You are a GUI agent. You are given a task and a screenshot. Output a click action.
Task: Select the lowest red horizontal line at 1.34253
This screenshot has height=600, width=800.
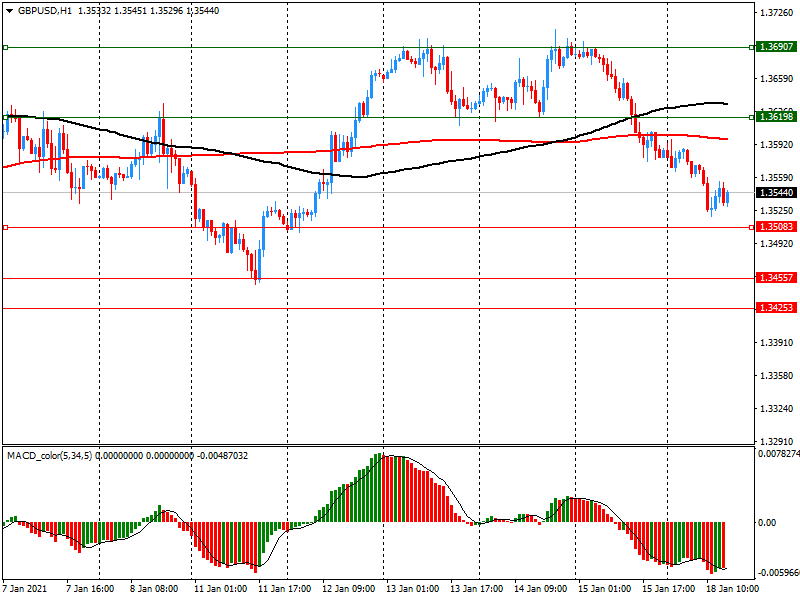pos(400,309)
